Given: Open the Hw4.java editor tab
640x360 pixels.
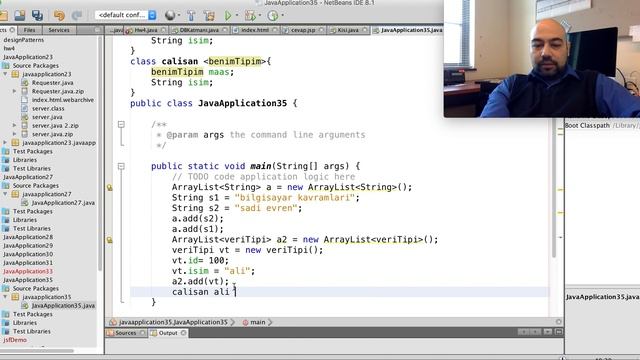Looking at the screenshot, I should click(145, 30).
